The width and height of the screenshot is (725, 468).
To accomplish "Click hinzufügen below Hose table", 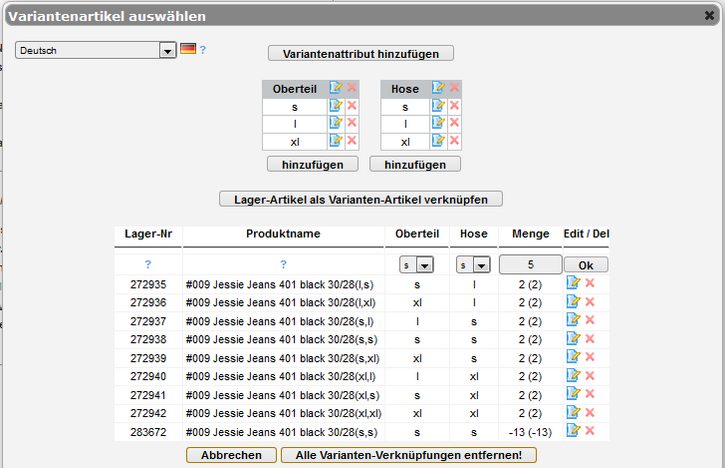I will [x=415, y=165].
